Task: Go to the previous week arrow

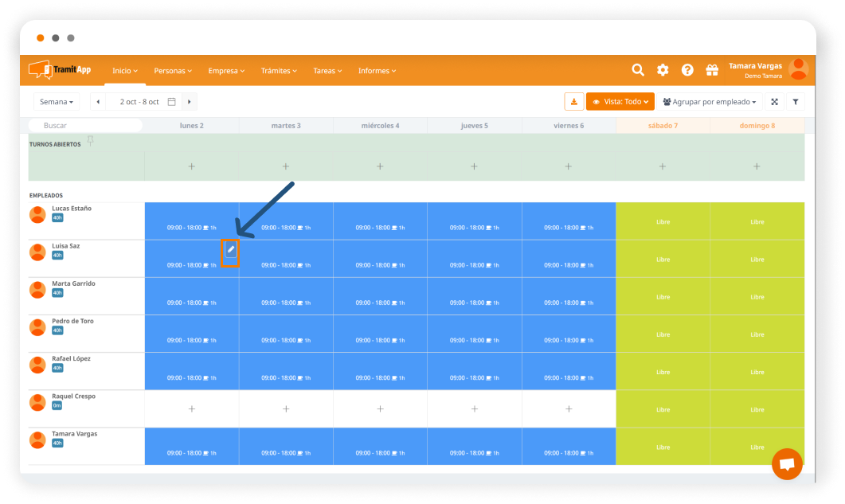Action: (98, 102)
